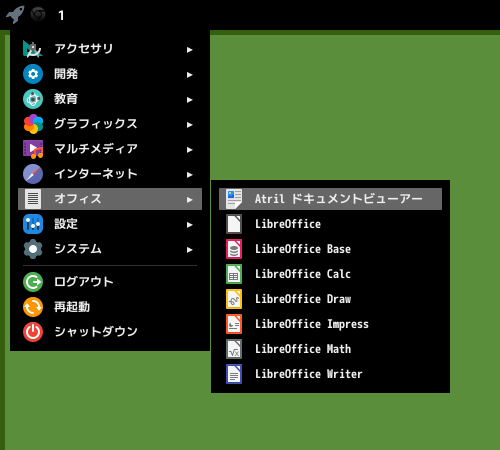Click the 再起動 orange restart icon

[33, 307]
